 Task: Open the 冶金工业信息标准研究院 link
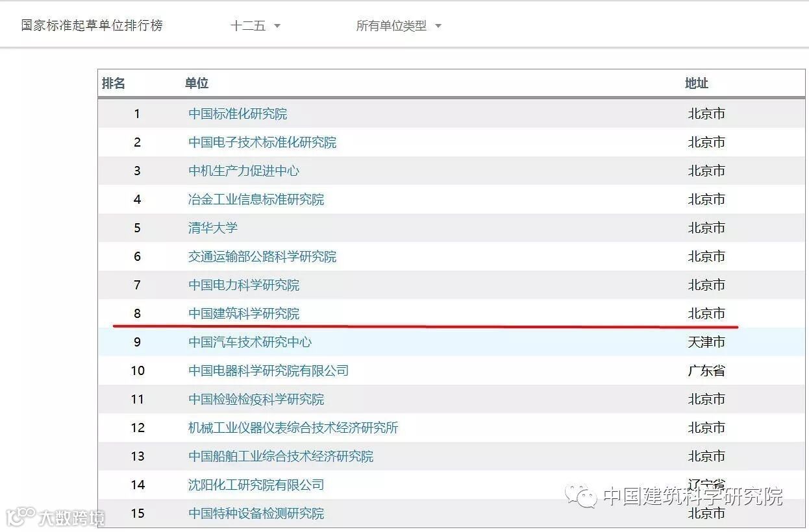[256, 199]
